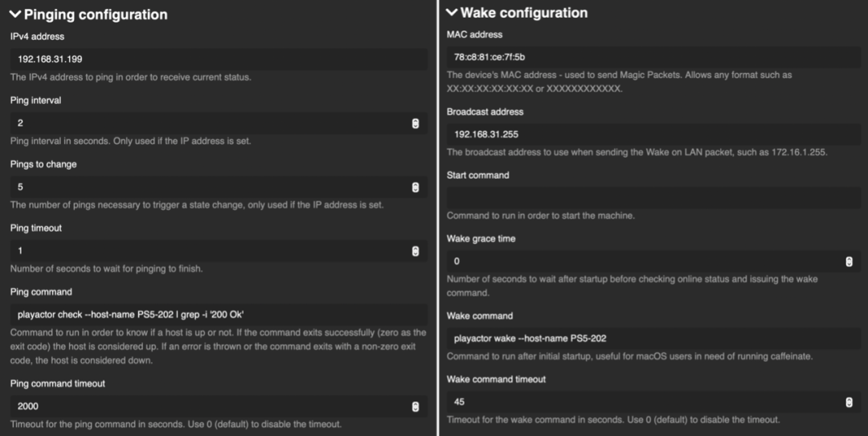Collapse the Wake configuration section
This screenshot has height=436, width=868.
pos(452,13)
